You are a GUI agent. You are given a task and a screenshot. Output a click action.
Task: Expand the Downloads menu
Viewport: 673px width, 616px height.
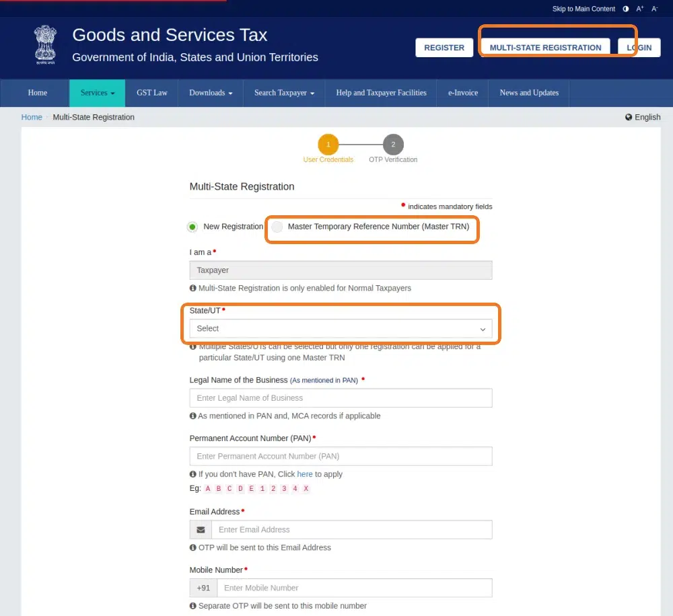click(x=211, y=93)
